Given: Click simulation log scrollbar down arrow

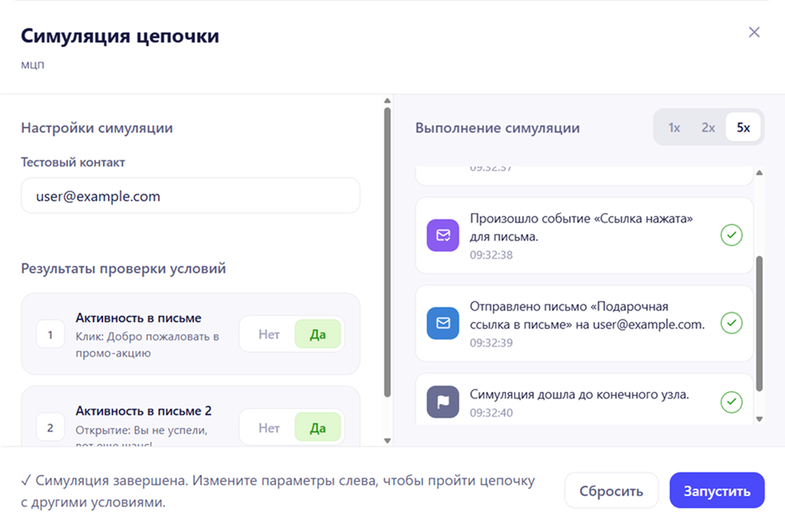Looking at the screenshot, I should pyautogui.click(x=759, y=419).
